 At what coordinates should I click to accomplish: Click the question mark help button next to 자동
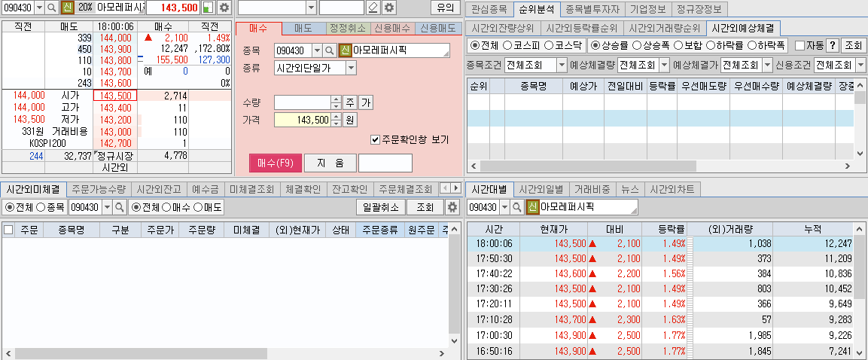832,45
